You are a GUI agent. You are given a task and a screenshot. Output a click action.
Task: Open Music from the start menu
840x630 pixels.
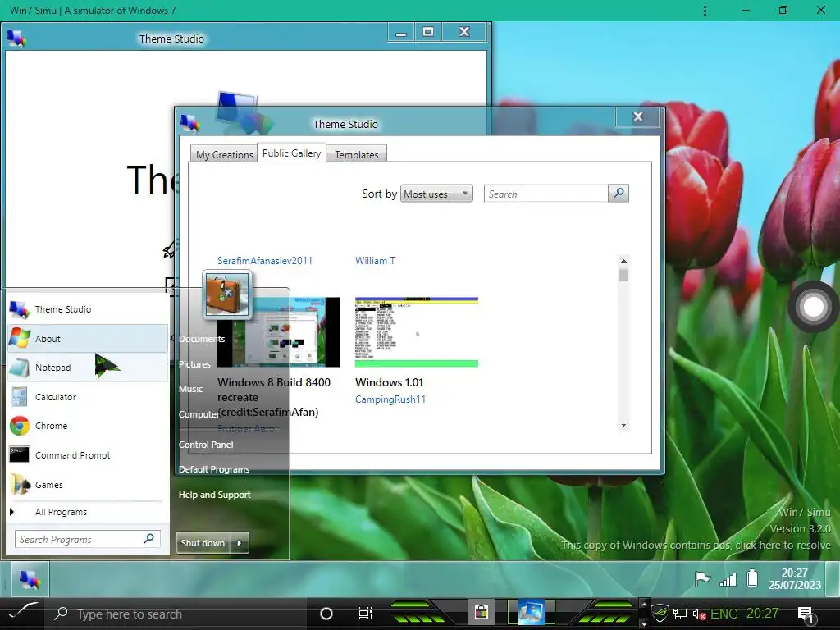pos(190,389)
